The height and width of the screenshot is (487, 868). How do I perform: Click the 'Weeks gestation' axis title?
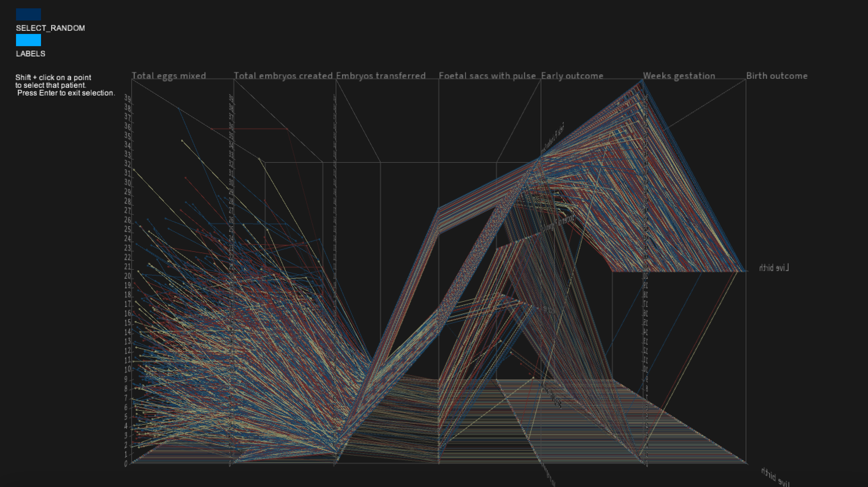(x=679, y=76)
